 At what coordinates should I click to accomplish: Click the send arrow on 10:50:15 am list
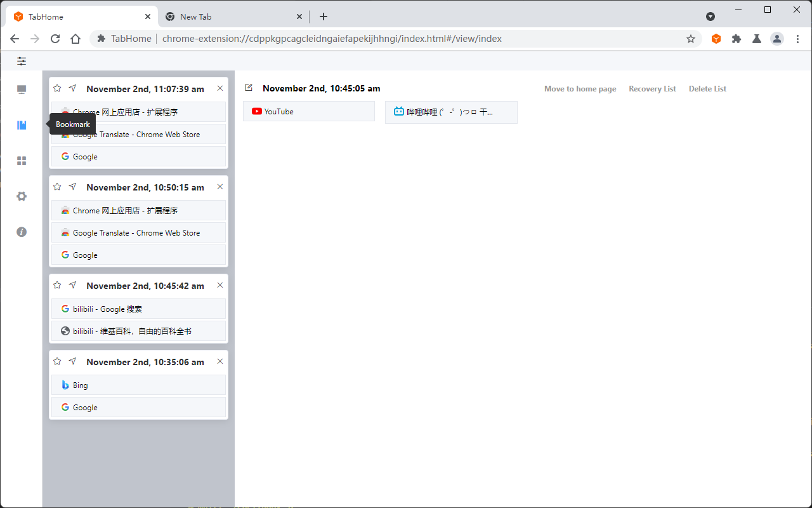click(x=72, y=187)
